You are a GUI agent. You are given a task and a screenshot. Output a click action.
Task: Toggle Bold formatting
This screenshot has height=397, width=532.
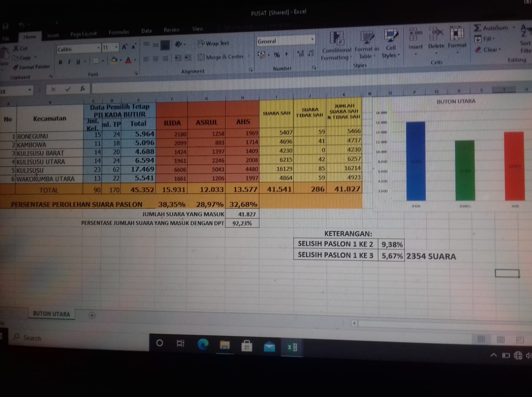tap(60, 62)
